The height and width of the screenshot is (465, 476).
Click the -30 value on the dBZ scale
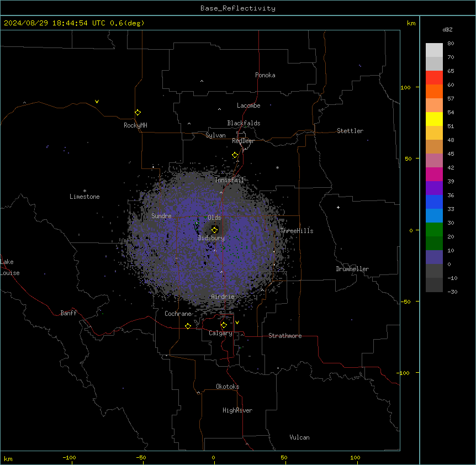coord(452,292)
